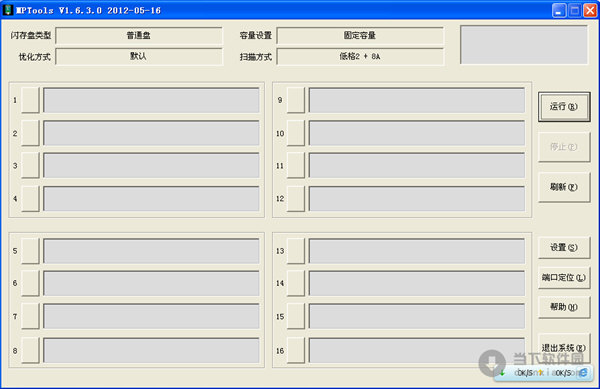Image resolution: width=600 pixels, height=389 pixels.
Task: Click the port 6 status button
Action: [x=30, y=283]
